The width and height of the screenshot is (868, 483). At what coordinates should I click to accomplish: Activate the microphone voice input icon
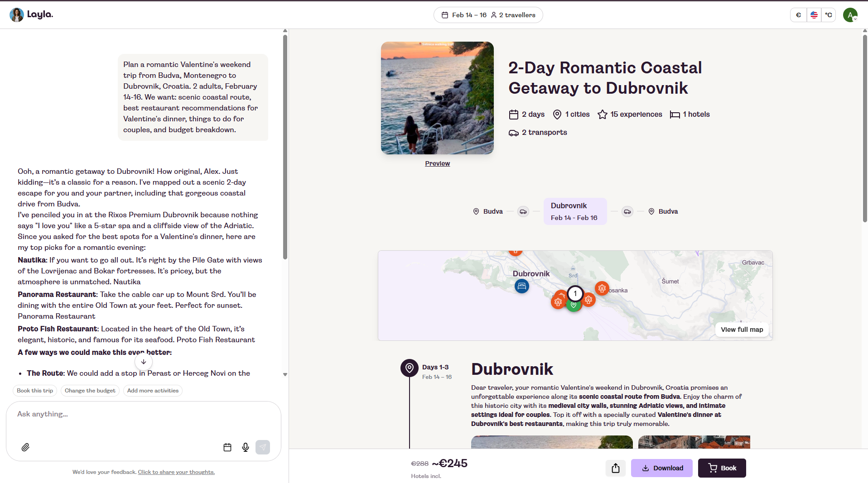(246, 447)
